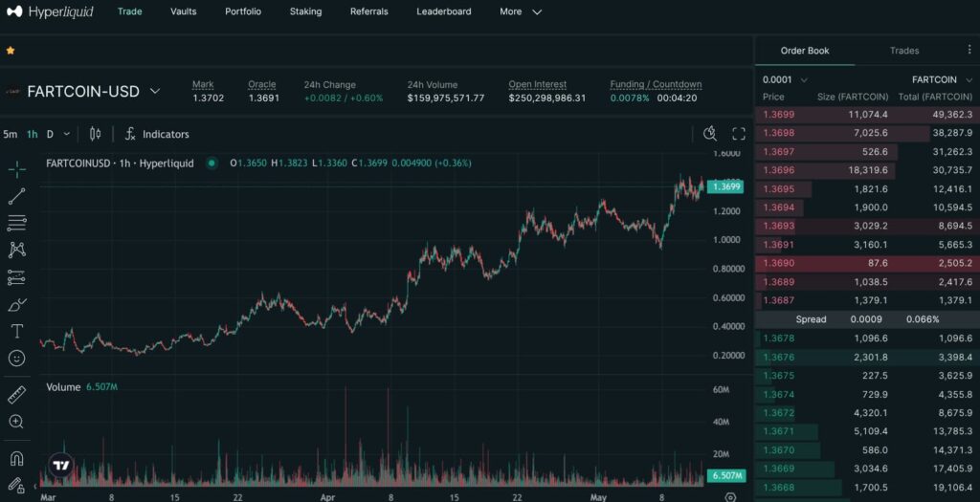Click the Volume indicator legend label
Viewport: 980px width, 502px height.
point(63,387)
